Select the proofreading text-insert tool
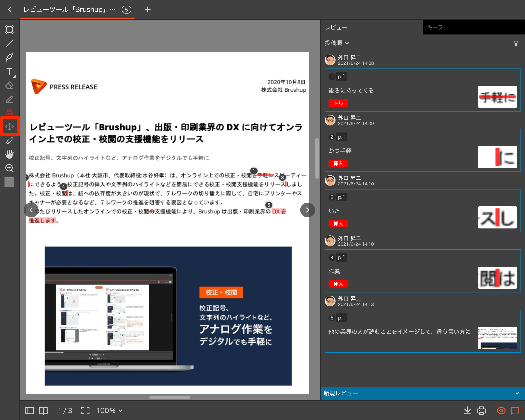The height and width of the screenshot is (420, 525). (x=9, y=126)
